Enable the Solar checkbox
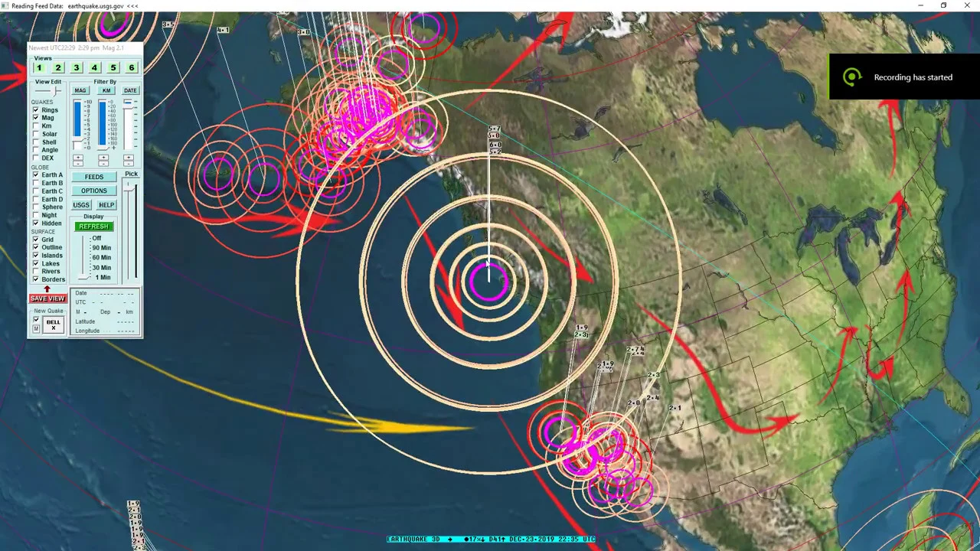The image size is (980, 551). 35,134
